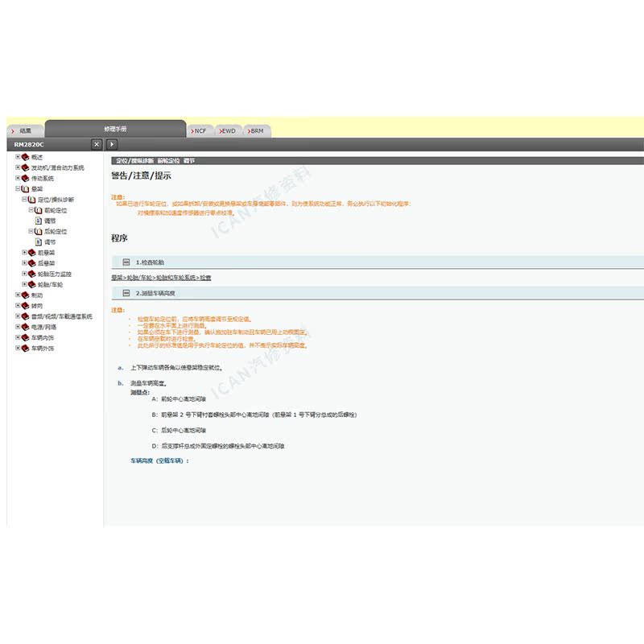This screenshot has width=644, height=644.
Task: Select the 音频/视频/车载通信系统 tree label
Action: tap(62, 316)
